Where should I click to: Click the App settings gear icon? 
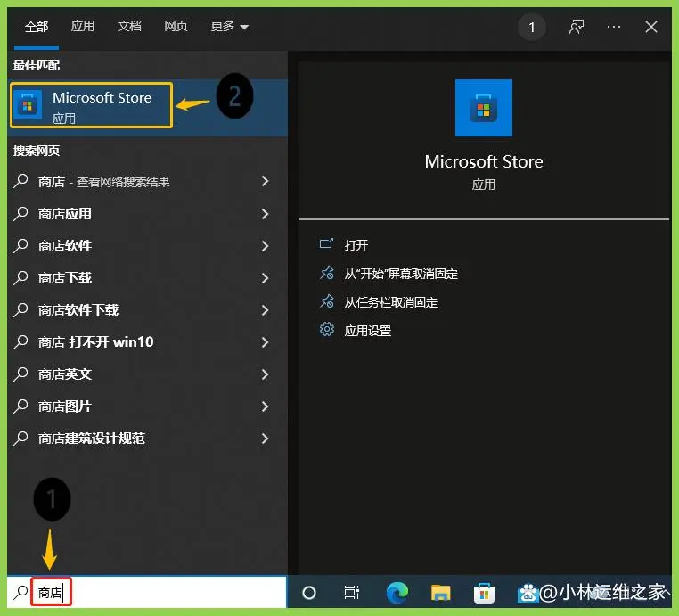tap(326, 330)
